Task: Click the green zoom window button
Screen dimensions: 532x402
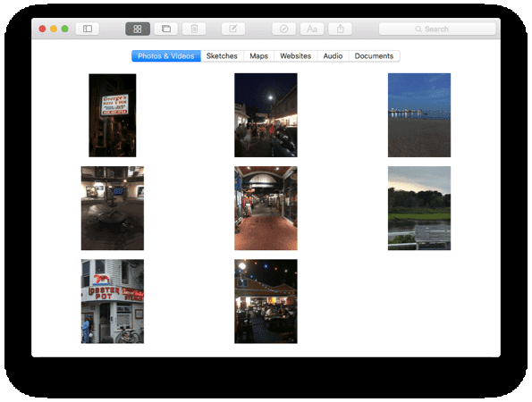Action: [x=64, y=29]
